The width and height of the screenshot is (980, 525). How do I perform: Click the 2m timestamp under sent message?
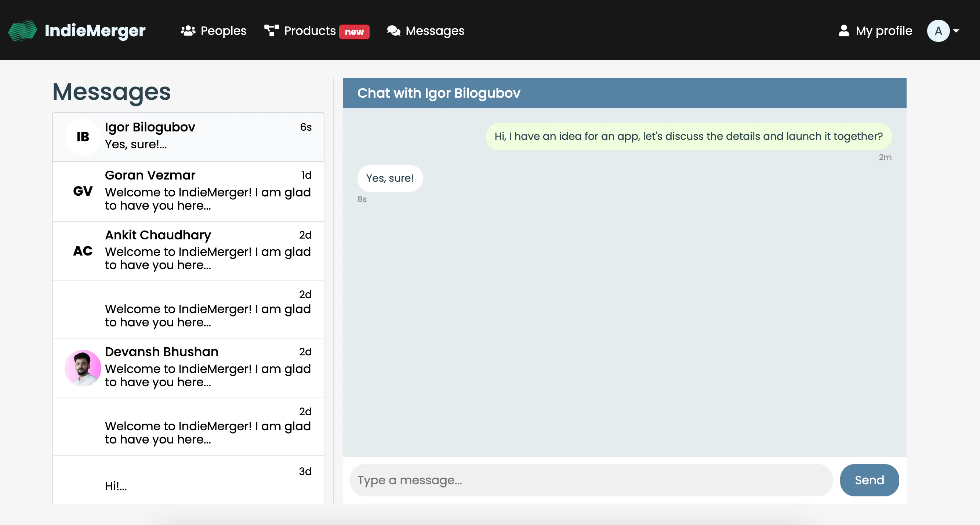coord(885,157)
